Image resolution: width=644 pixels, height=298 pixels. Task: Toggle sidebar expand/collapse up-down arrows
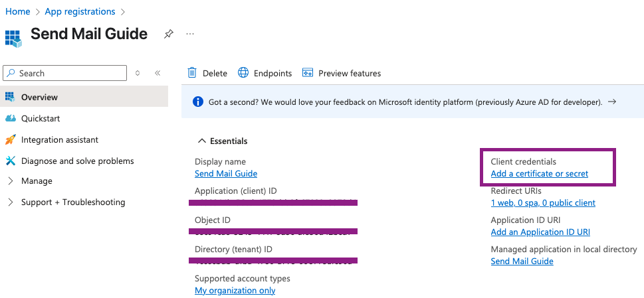coord(138,73)
